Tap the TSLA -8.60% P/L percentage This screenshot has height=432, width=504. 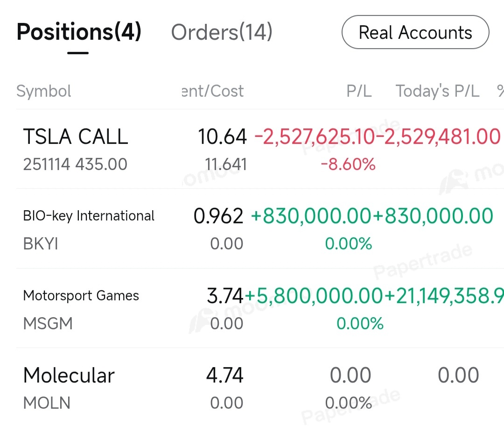[348, 164]
